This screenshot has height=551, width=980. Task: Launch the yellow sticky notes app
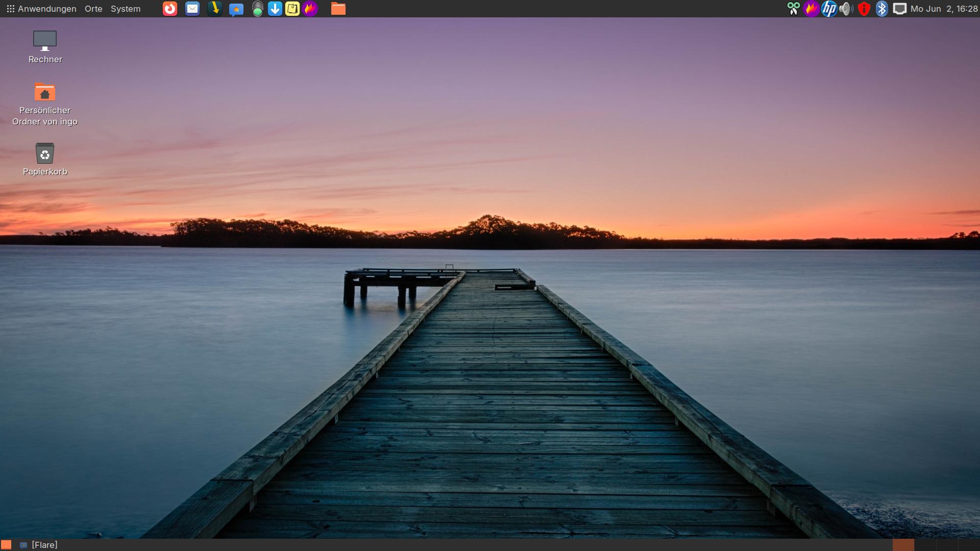(292, 9)
